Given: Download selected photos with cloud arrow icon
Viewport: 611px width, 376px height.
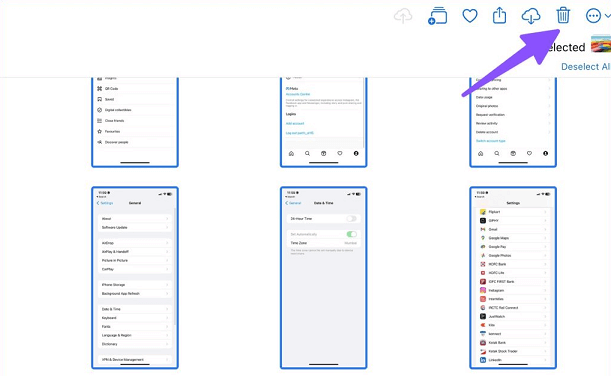Looking at the screenshot, I should [531, 16].
